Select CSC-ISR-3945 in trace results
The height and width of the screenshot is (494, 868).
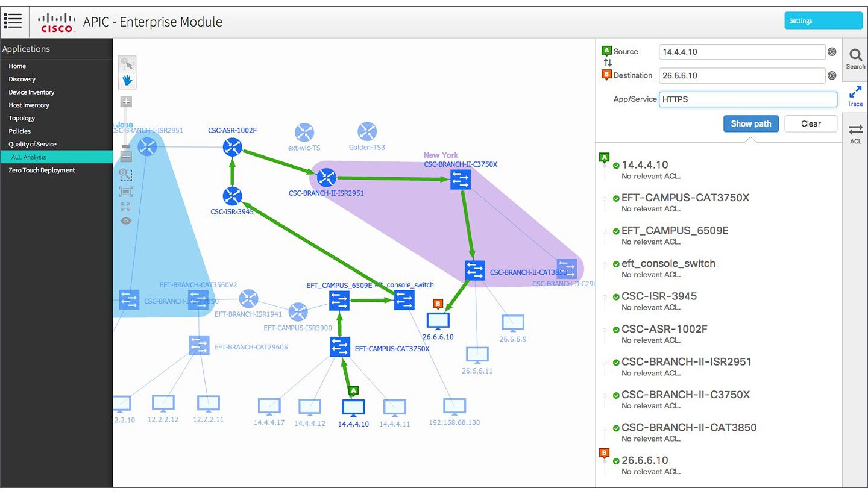659,296
